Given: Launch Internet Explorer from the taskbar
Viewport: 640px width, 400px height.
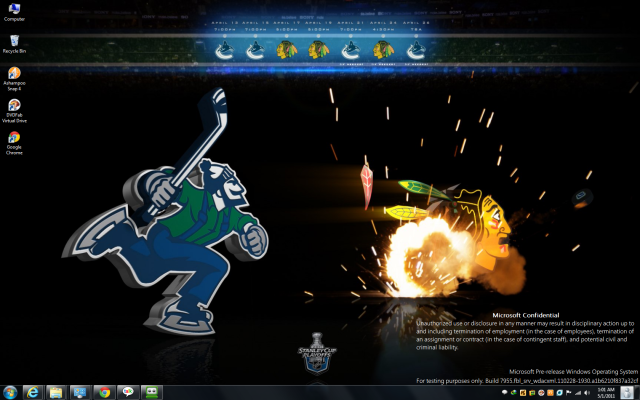Looking at the screenshot, I should tap(33, 392).
